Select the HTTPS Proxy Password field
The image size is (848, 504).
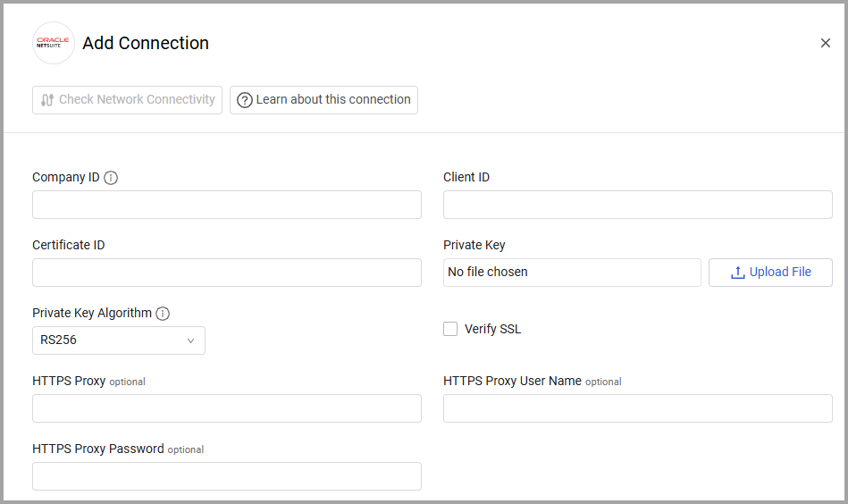pyautogui.click(x=227, y=476)
